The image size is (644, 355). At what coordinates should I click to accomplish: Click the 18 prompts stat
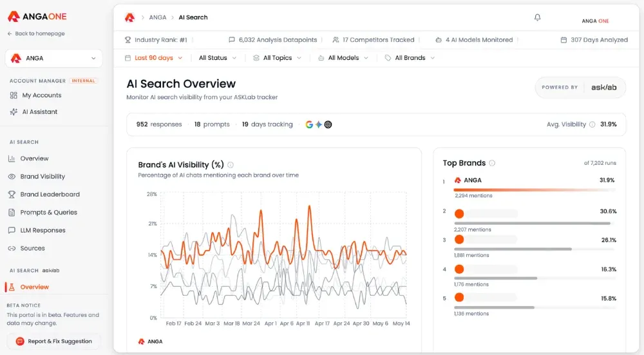[212, 124]
